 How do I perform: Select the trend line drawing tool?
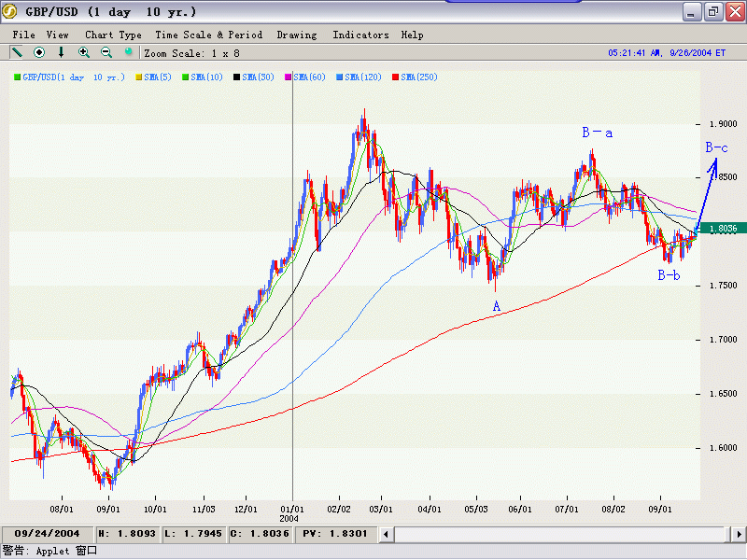point(17,52)
